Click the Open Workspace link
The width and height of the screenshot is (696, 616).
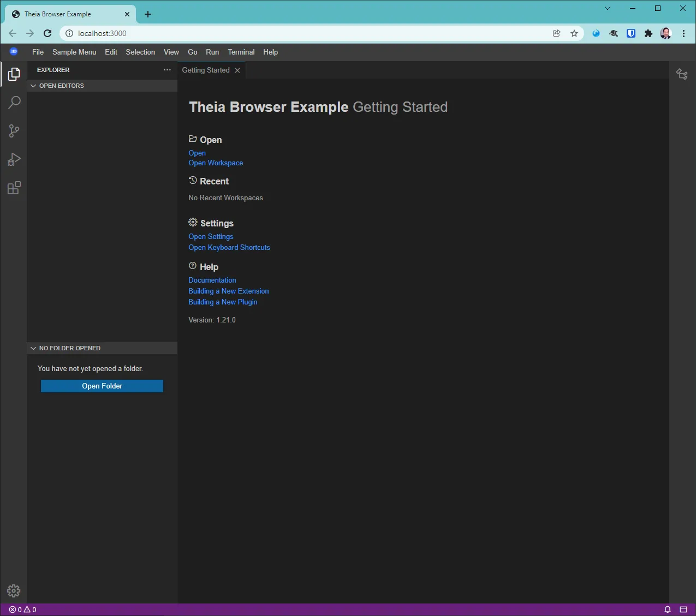click(x=216, y=163)
